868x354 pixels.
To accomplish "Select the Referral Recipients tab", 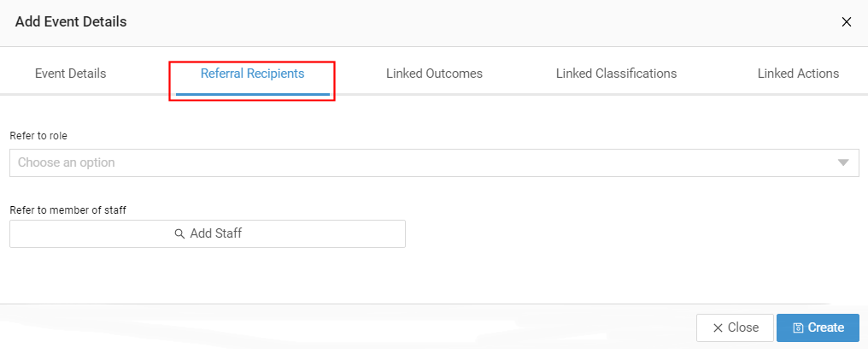I will point(252,74).
